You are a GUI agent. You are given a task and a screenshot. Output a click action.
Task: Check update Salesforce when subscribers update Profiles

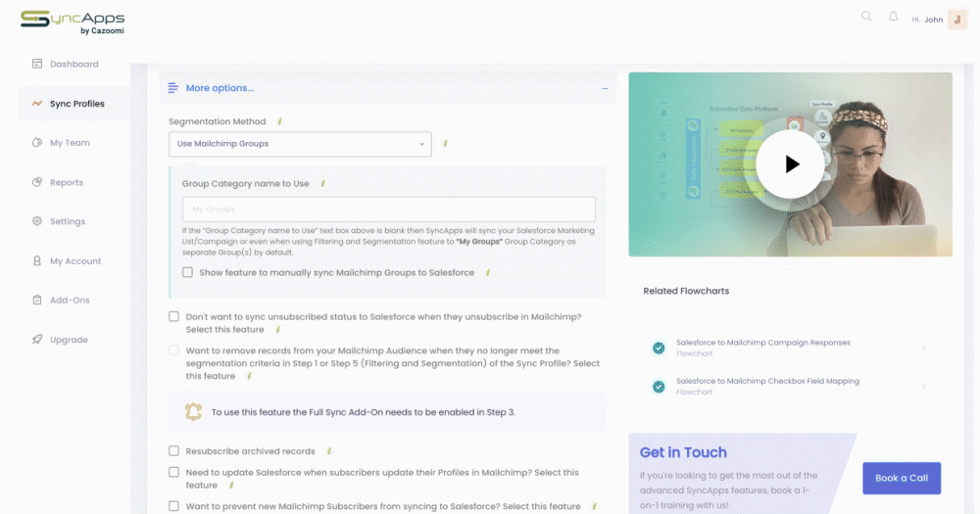pos(173,472)
